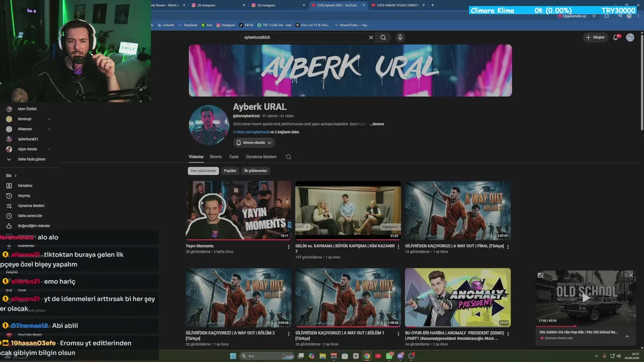
Task: Open options for GELİN vs. KAYNANA video
Action: [x=398, y=247]
